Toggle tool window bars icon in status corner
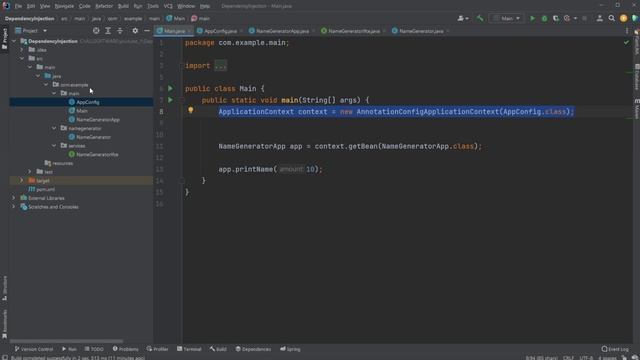Viewport: 640px width, 360px height. (x=4, y=357)
